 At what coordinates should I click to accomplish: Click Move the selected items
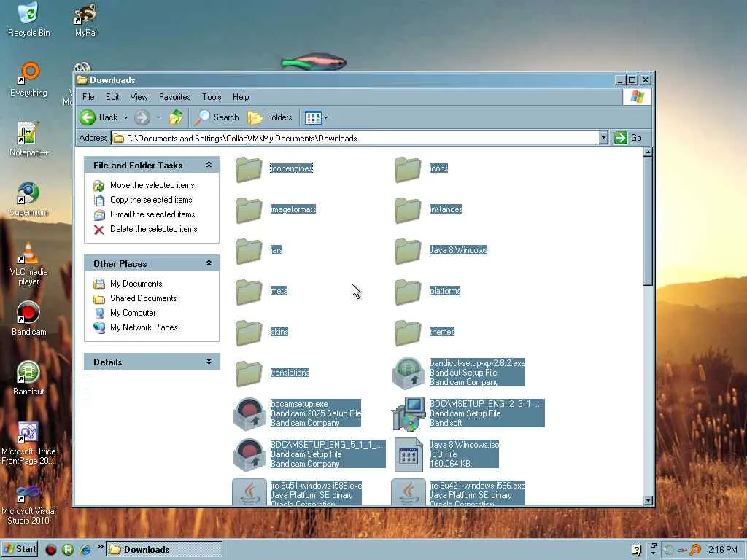(152, 185)
